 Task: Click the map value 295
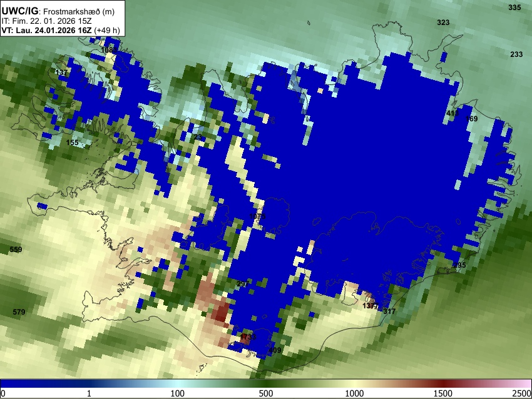point(459,265)
